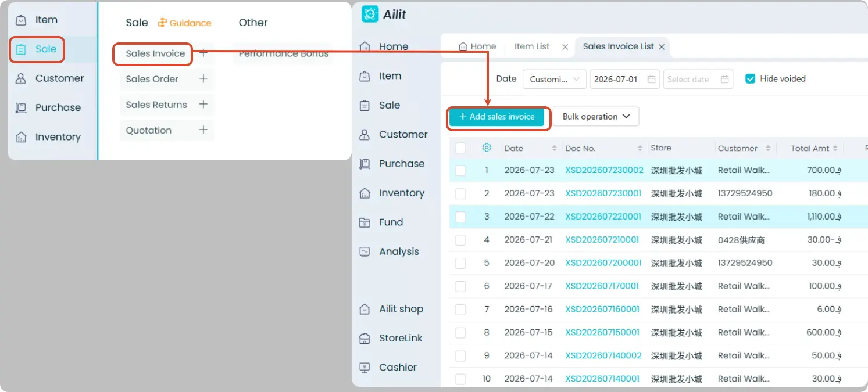
Task: Click the Customer person icon in left popup sidebar
Action: click(21, 78)
